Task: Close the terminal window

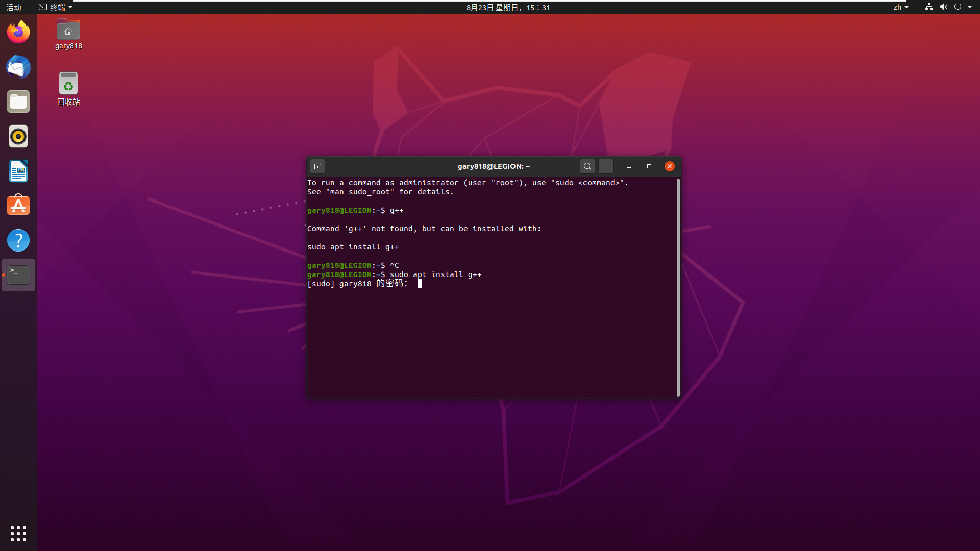Action: pos(670,166)
